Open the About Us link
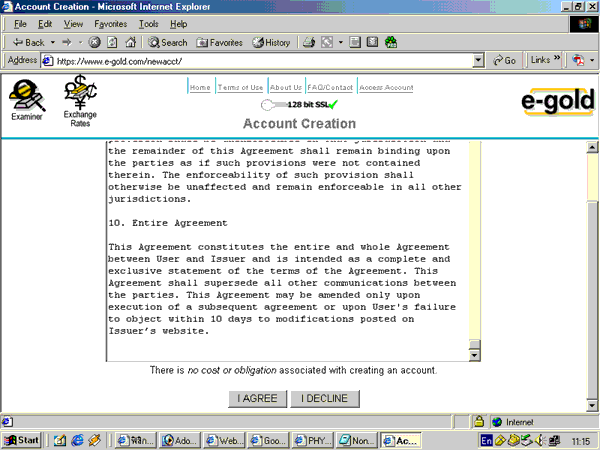Screen dimensions: 600x450 coord(286,88)
